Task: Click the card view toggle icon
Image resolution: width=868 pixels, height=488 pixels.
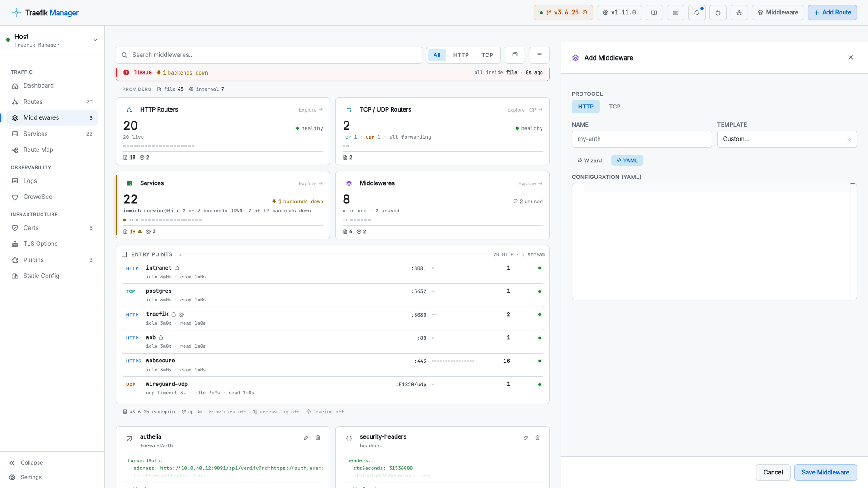Action: click(x=515, y=55)
